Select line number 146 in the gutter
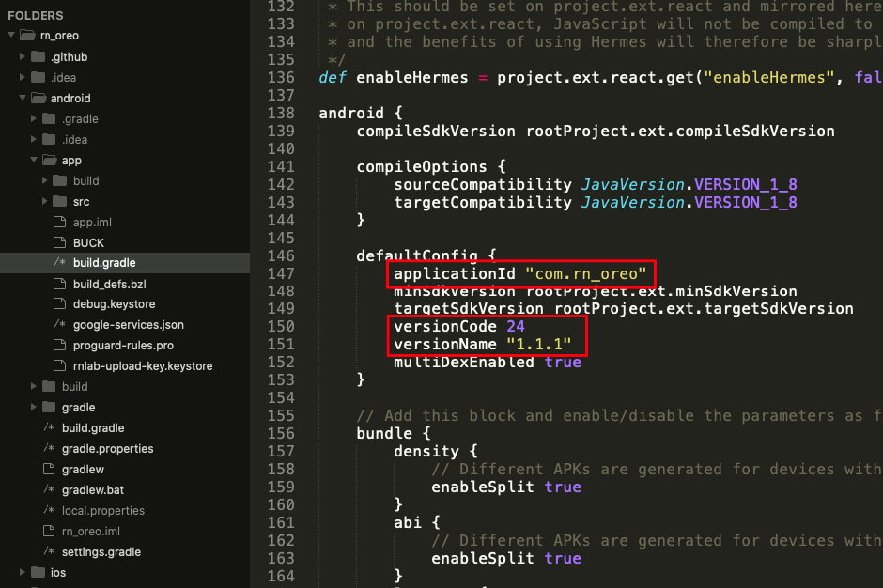The image size is (883, 588). click(281, 255)
